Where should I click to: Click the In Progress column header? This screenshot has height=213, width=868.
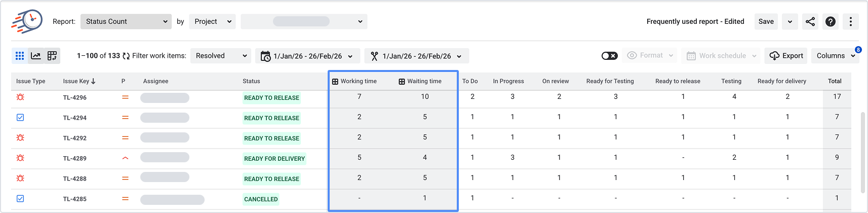click(508, 81)
